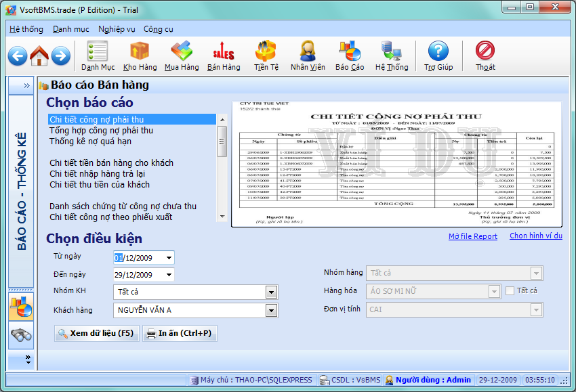The image size is (576, 392).
Task: Go forward with the blue right arrow
Action: point(61,56)
